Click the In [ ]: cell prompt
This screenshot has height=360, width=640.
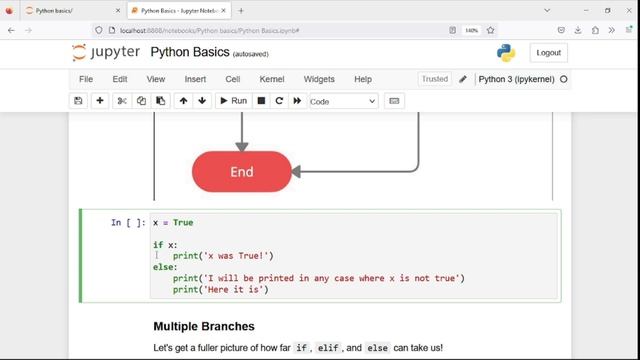pyautogui.click(x=128, y=222)
